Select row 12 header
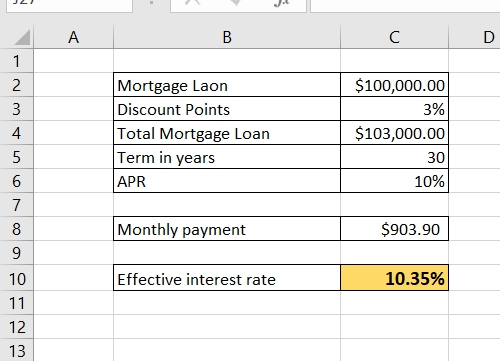 [17, 327]
